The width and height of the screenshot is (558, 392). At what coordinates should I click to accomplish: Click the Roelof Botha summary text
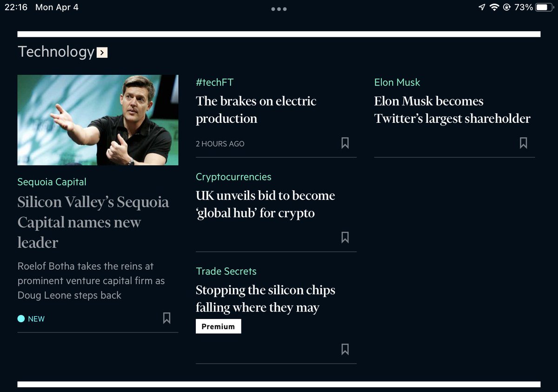pos(91,281)
